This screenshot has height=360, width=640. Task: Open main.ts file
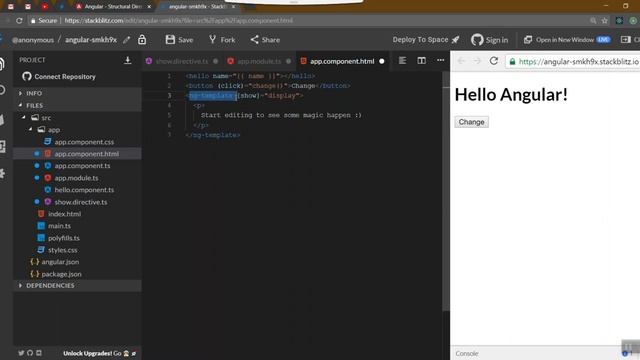[x=59, y=226]
